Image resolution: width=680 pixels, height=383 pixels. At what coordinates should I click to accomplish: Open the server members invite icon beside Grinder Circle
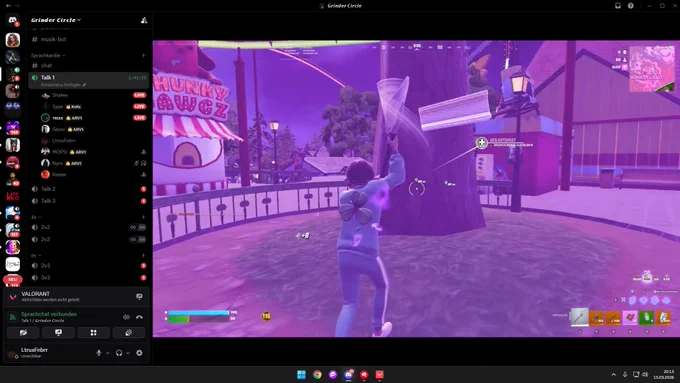click(x=144, y=20)
